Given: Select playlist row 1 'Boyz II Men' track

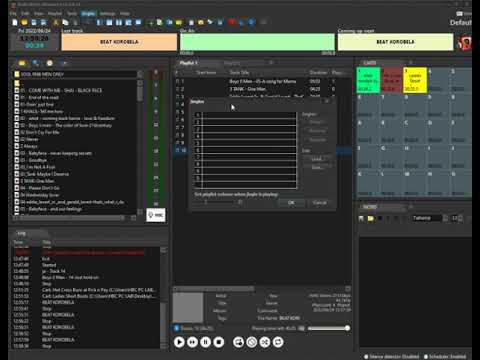Looking at the screenshot, I should (x=262, y=81).
